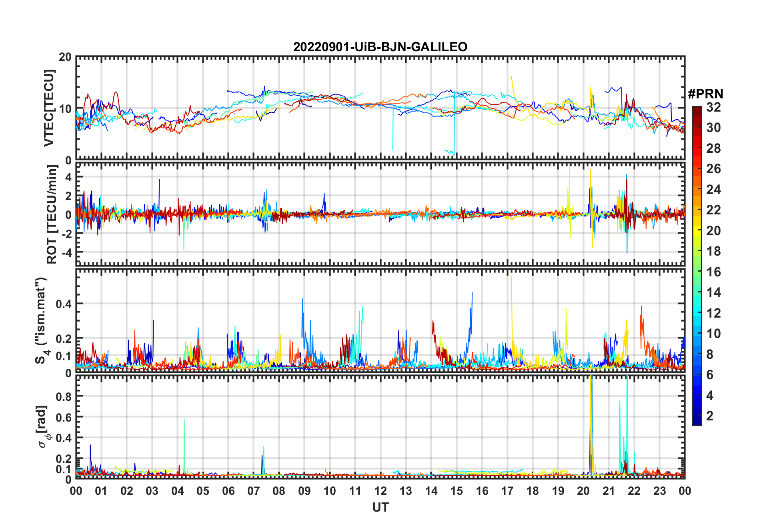
Task: Click the sigma phi [rad] y-axis label
Action: [44, 427]
